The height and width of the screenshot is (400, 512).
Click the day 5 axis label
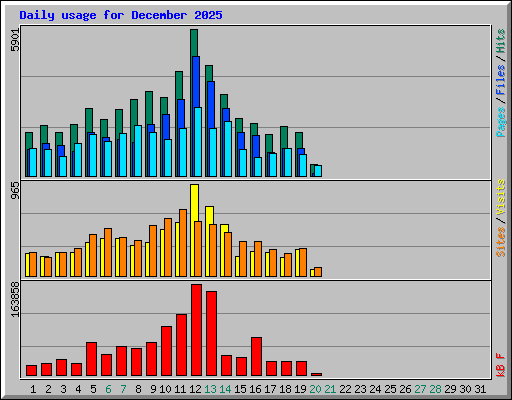pos(93,389)
